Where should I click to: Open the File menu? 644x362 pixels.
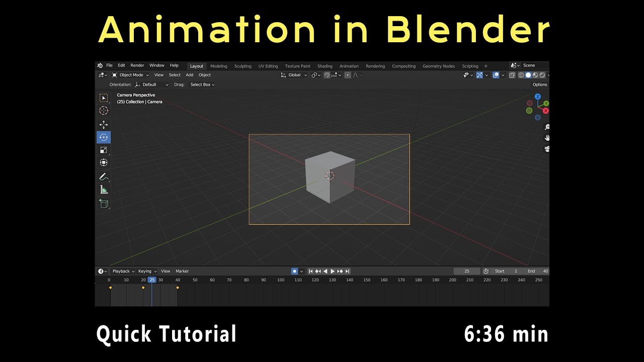[x=109, y=65]
